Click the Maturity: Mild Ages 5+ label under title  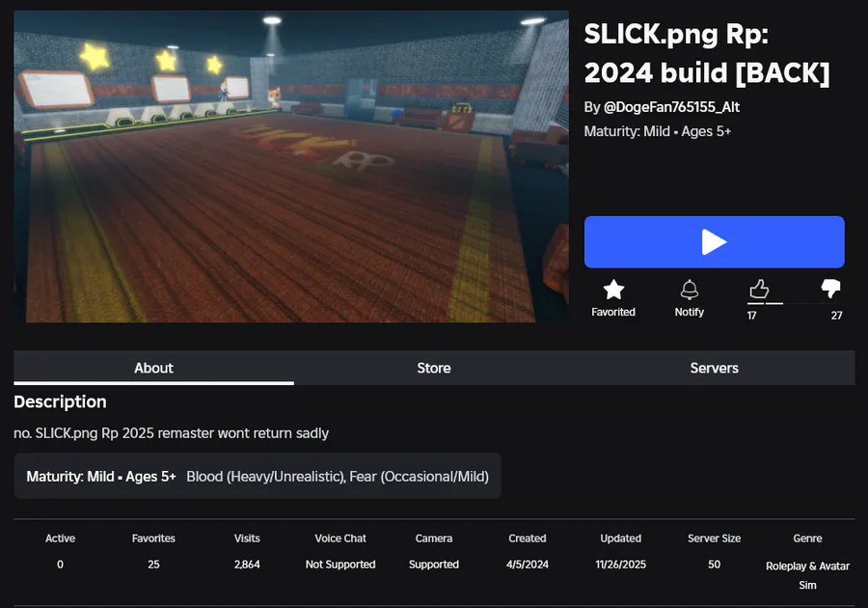(x=658, y=131)
